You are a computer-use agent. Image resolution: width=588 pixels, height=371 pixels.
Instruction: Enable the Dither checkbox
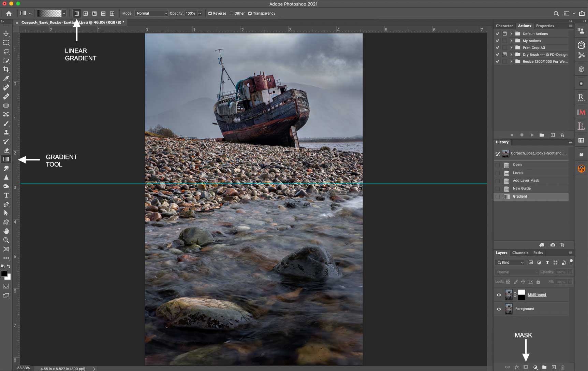[x=232, y=13]
